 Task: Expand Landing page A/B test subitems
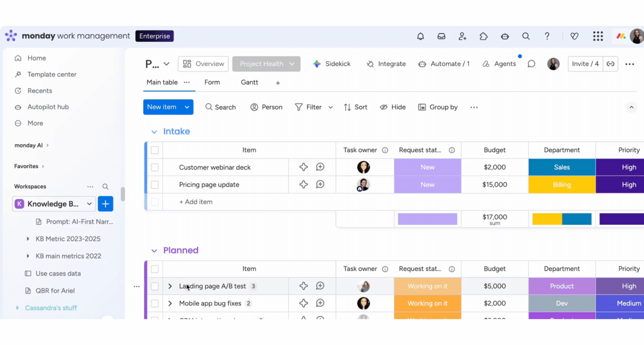pos(170,286)
